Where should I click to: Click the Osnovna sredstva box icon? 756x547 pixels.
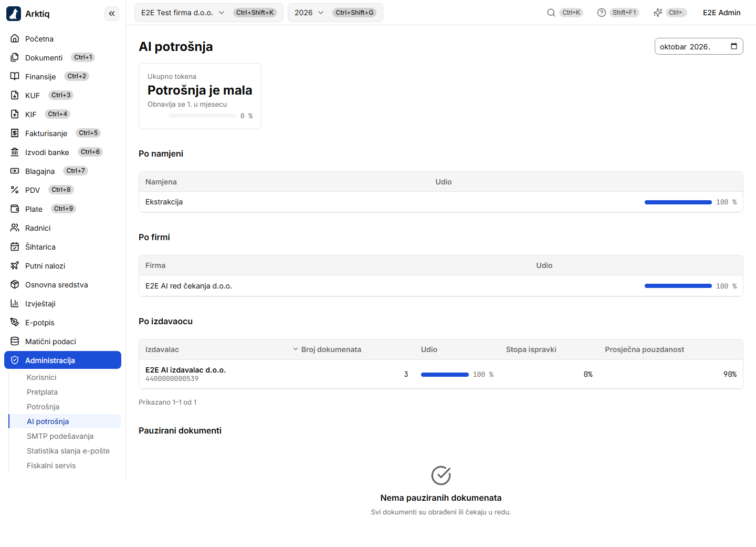(x=15, y=284)
